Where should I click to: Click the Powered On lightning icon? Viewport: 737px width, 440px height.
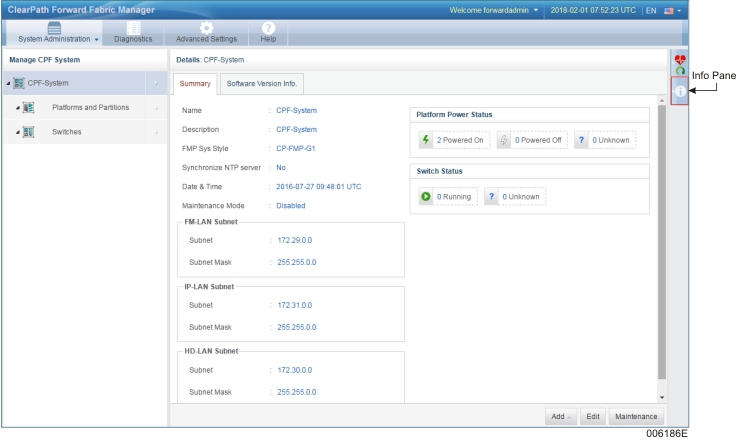pos(425,140)
